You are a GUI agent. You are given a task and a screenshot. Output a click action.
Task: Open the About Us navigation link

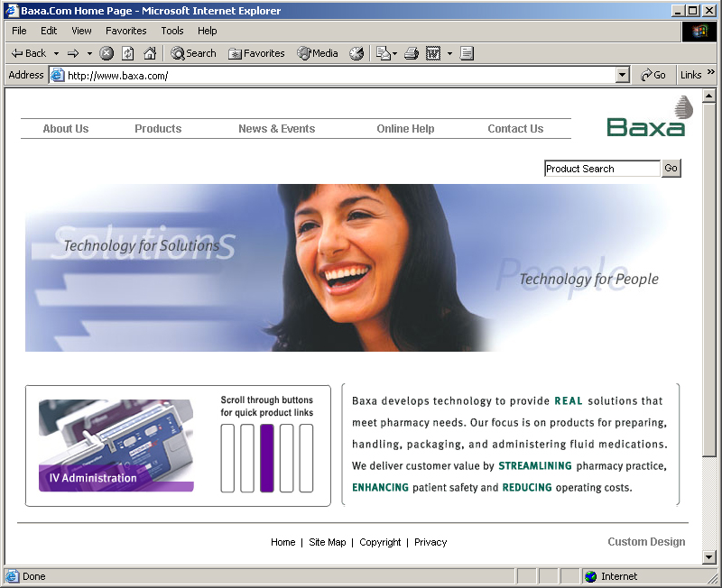pyautogui.click(x=65, y=129)
